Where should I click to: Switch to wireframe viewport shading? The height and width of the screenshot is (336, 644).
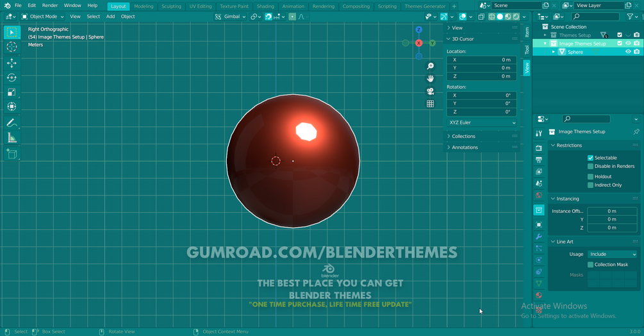[x=491, y=17]
